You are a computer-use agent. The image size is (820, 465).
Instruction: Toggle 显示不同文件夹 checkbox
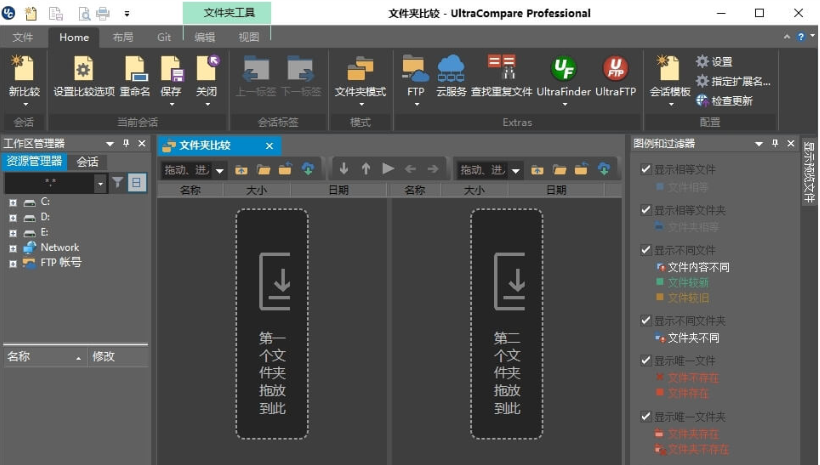click(646, 320)
